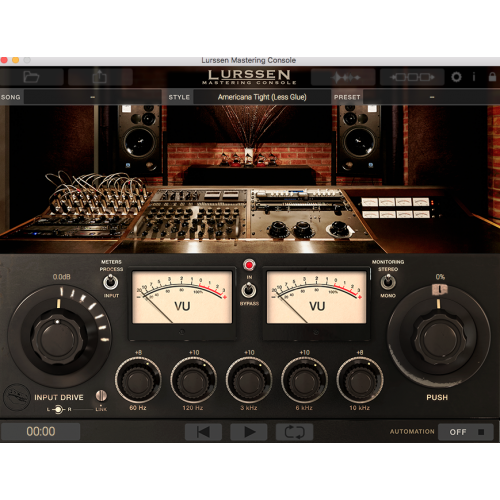Close the window with red button
Screen dimensions: 500x500
pyautogui.click(x=4, y=60)
